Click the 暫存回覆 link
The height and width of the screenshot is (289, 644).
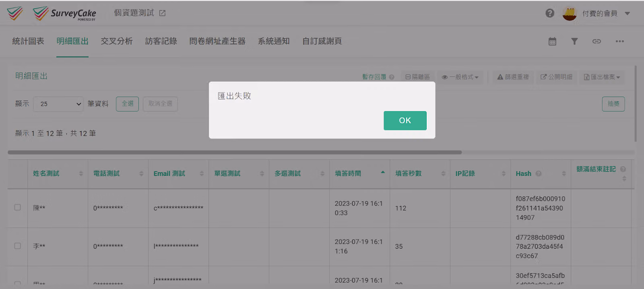(x=374, y=77)
